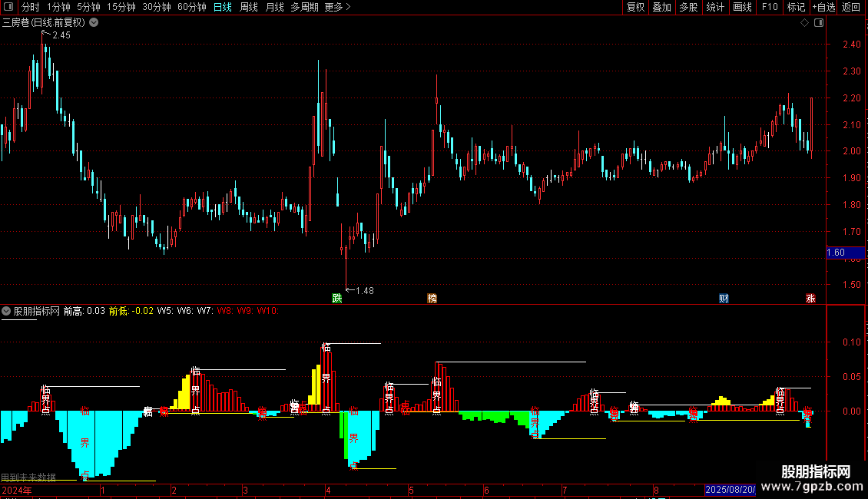Switch to 月线 monthly chart
Viewport: 868px width, 499px height.
(274, 7)
